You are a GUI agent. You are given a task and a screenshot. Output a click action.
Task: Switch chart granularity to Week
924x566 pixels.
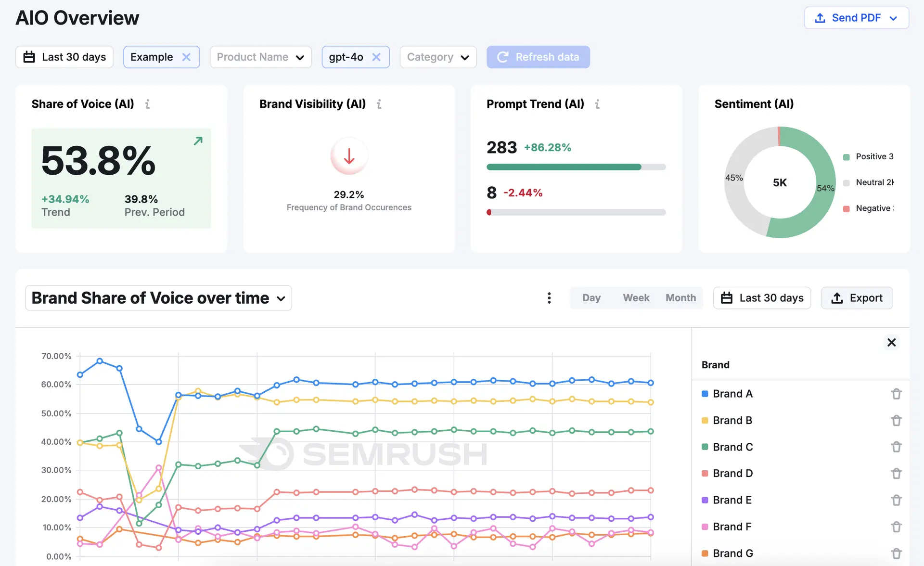(x=636, y=297)
